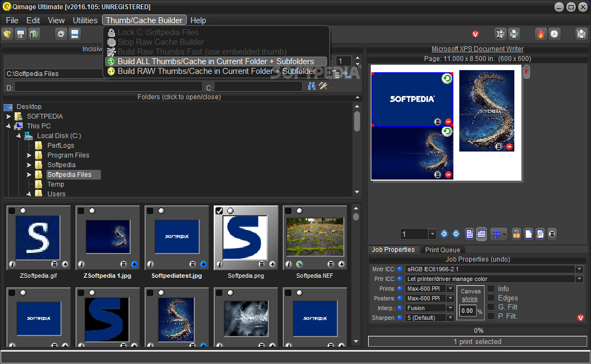Image resolution: width=591 pixels, height=364 pixels.
Task: Click the page layout toolbar icon with blue lines
Action: (x=74, y=35)
